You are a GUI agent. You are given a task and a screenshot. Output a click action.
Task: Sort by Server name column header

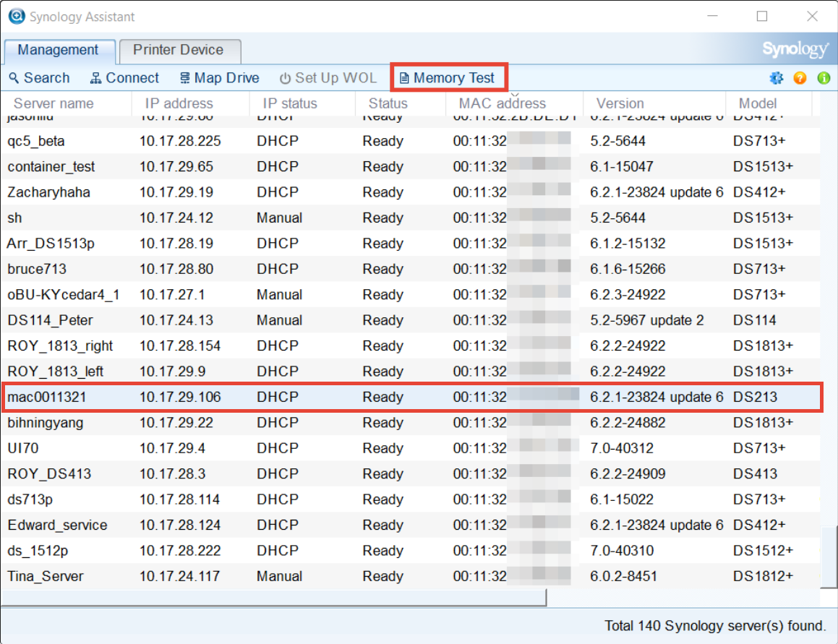[x=67, y=103]
